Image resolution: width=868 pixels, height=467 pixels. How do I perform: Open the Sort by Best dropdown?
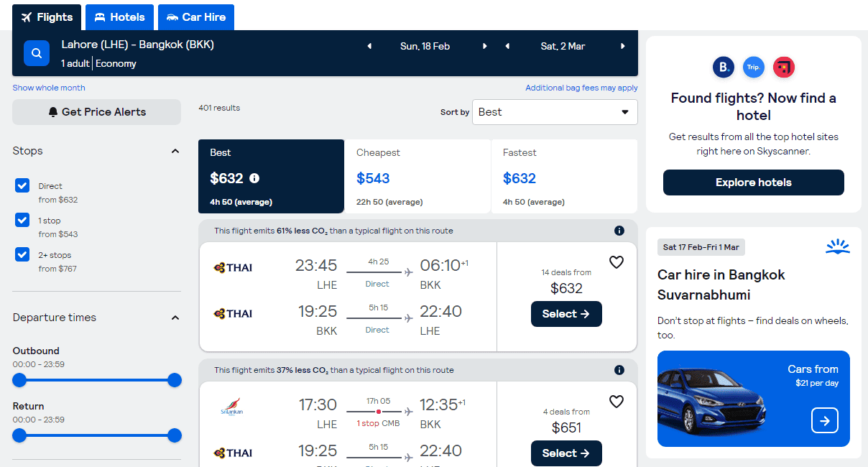[x=555, y=112]
